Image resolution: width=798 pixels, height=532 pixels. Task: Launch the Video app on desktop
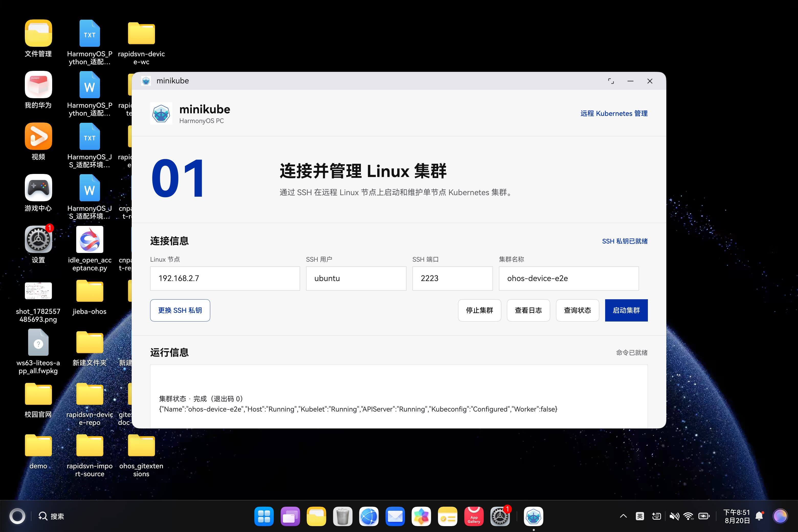(38, 136)
